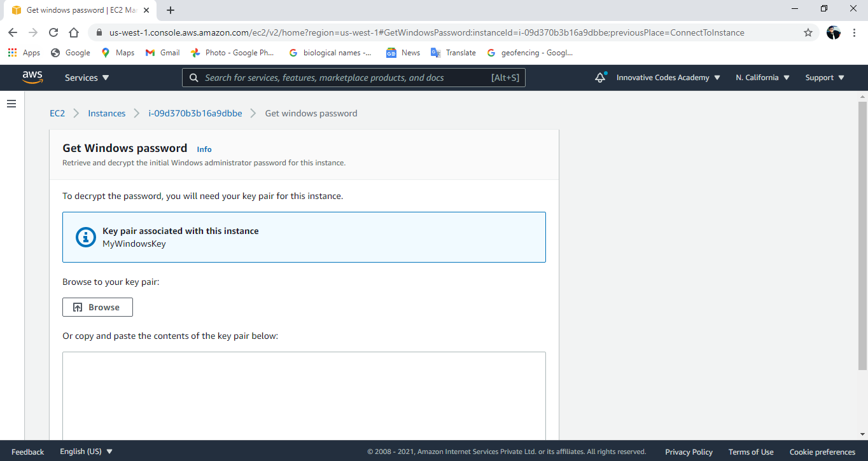Open Chrome profile avatar icon
Viewport: 868px width, 461px height.
(834, 32)
